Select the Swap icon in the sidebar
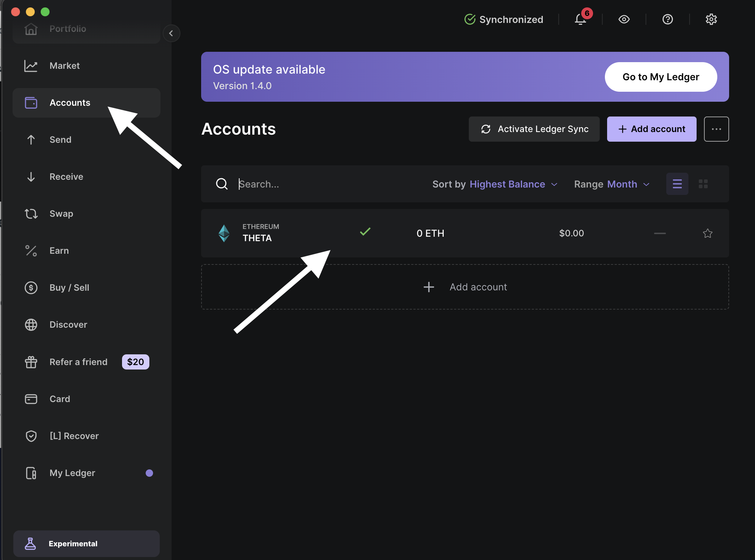The width and height of the screenshot is (755, 560). [31, 213]
